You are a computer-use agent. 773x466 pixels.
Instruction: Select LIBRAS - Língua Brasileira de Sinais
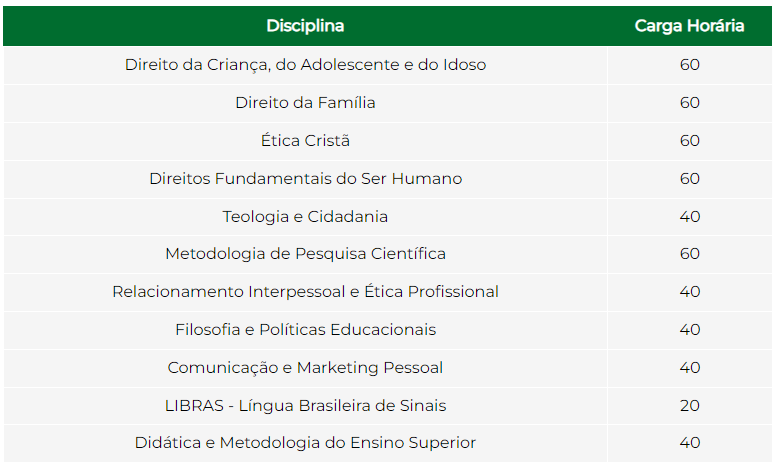click(x=305, y=405)
